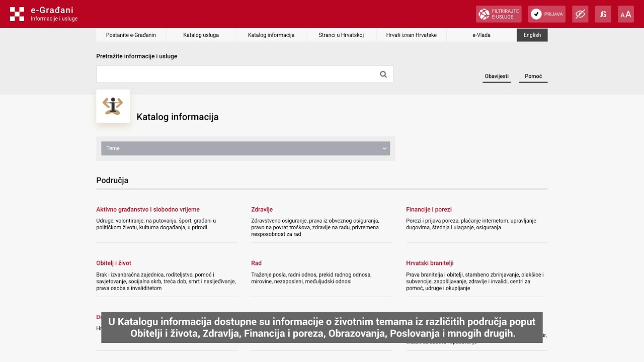Switch language to English
Screen dimensions: 644x362
(x=532, y=35)
